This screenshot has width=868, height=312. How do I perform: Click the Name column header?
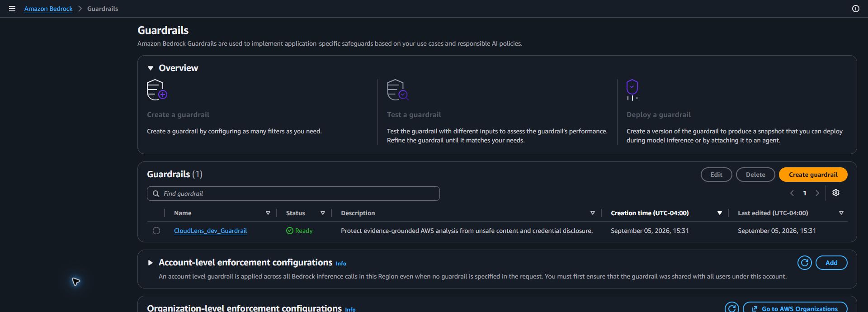(183, 213)
